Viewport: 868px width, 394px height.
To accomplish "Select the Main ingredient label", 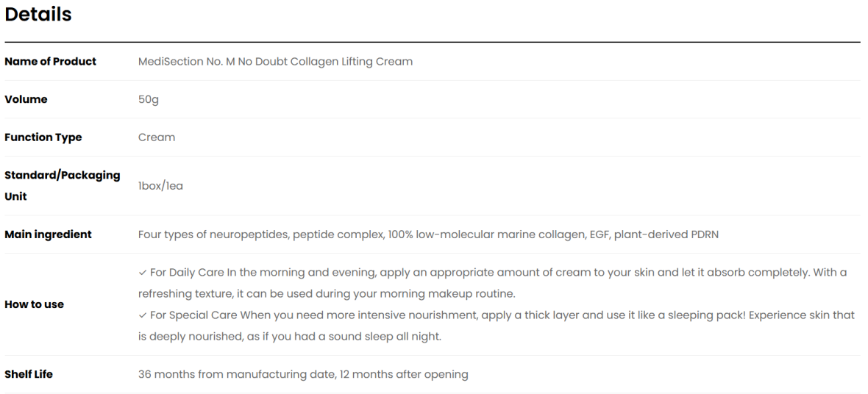I will 48,234.
